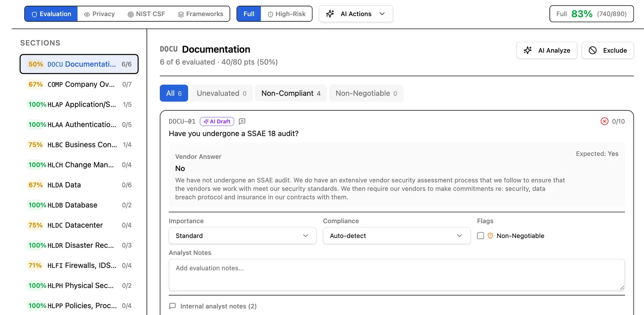This screenshot has width=644, height=315.
Task: Click the target icon on NIST CSF tab
Action: (130, 14)
